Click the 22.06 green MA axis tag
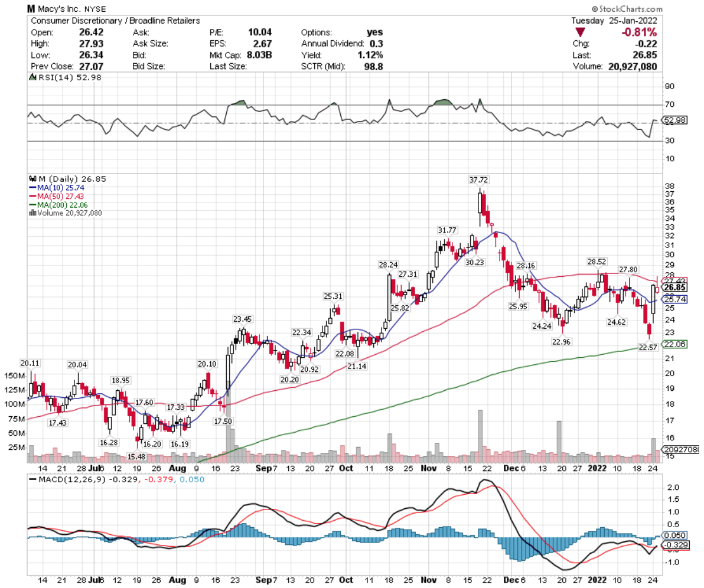 pos(675,344)
